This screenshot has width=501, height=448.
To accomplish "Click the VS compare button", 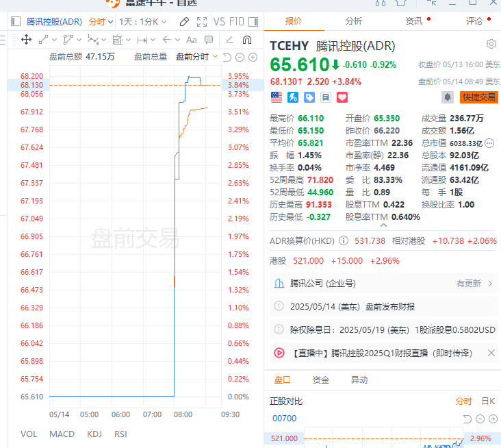I will pyautogui.click(x=219, y=21).
